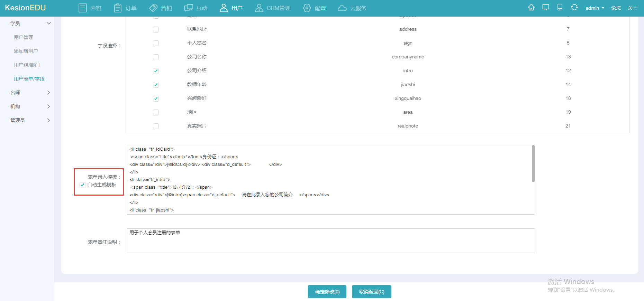Open the 云服务 cloud services menu
644x301 pixels.
tap(352, 8)
